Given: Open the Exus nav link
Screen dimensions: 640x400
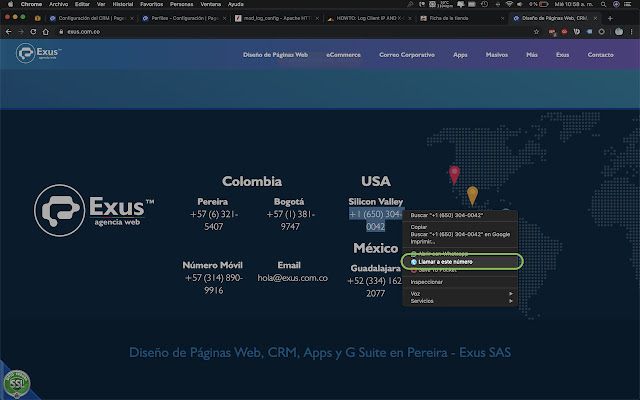Looking at the screenshot, I should (x=562, y=55).
